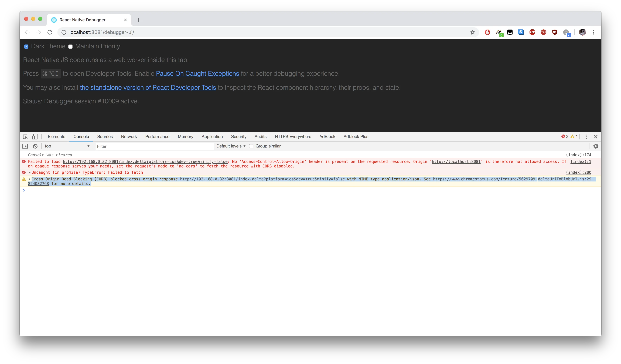Enable the Maintain Priority checkbox
Image resolution: width=621 pixels, height=364 pixels.
[70, 47]
